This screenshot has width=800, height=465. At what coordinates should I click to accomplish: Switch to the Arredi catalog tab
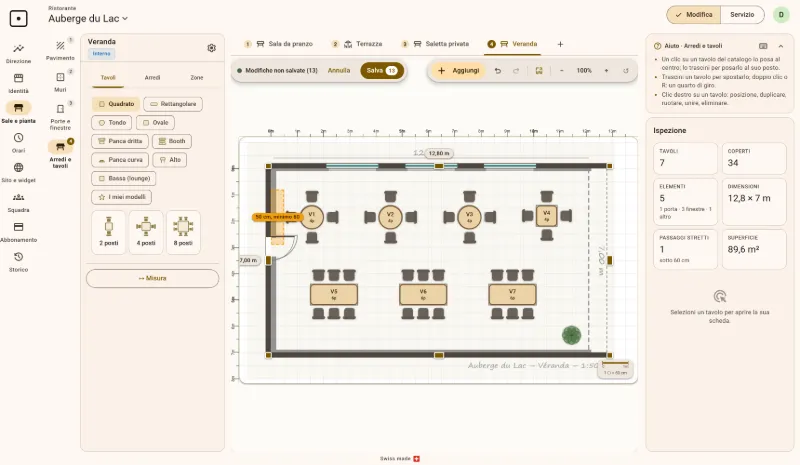point(152,78)
